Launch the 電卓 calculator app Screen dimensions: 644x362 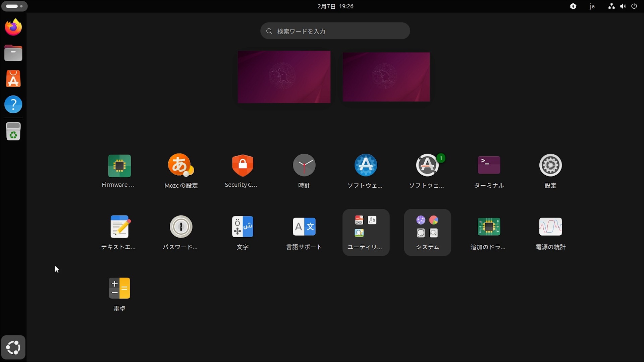click(119, 289)
